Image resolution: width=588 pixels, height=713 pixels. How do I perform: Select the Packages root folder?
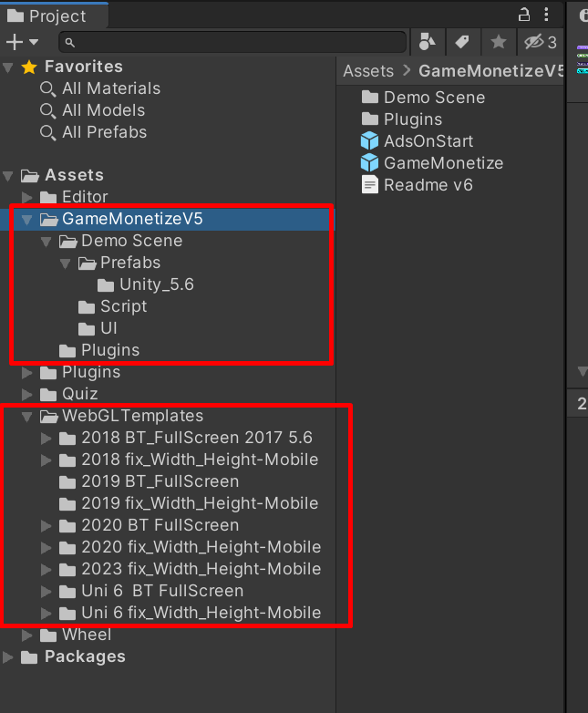click(74, 657)
